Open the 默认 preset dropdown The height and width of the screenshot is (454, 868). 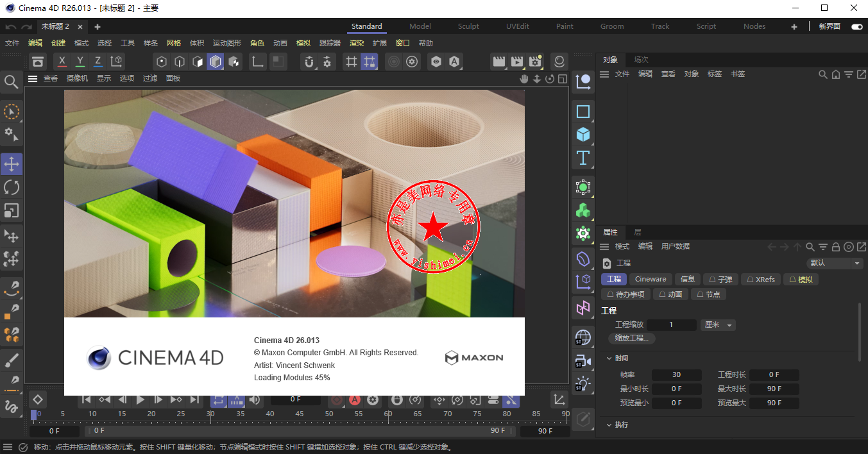835,264
